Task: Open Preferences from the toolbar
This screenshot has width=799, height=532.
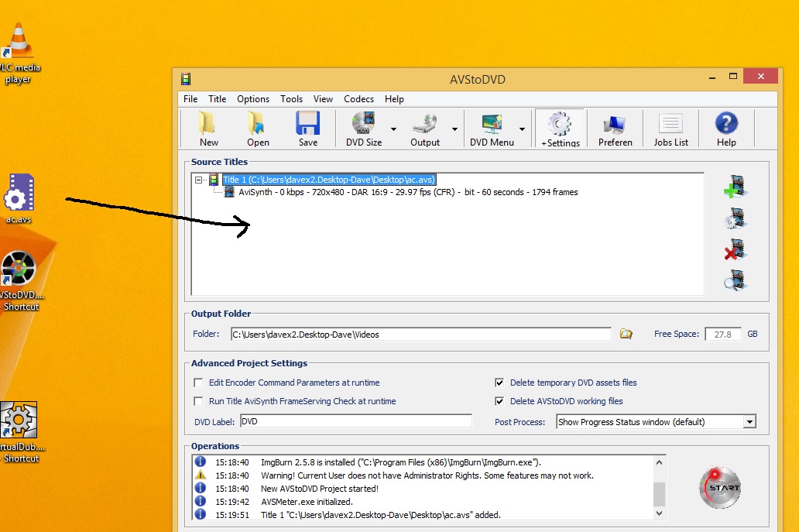Action: pyautogui.click(x=615, y=129)
